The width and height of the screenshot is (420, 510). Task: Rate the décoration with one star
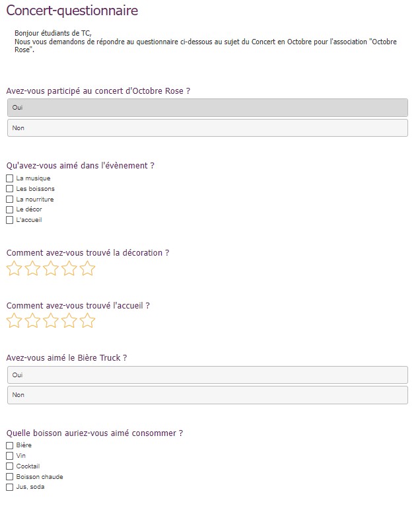14,269
